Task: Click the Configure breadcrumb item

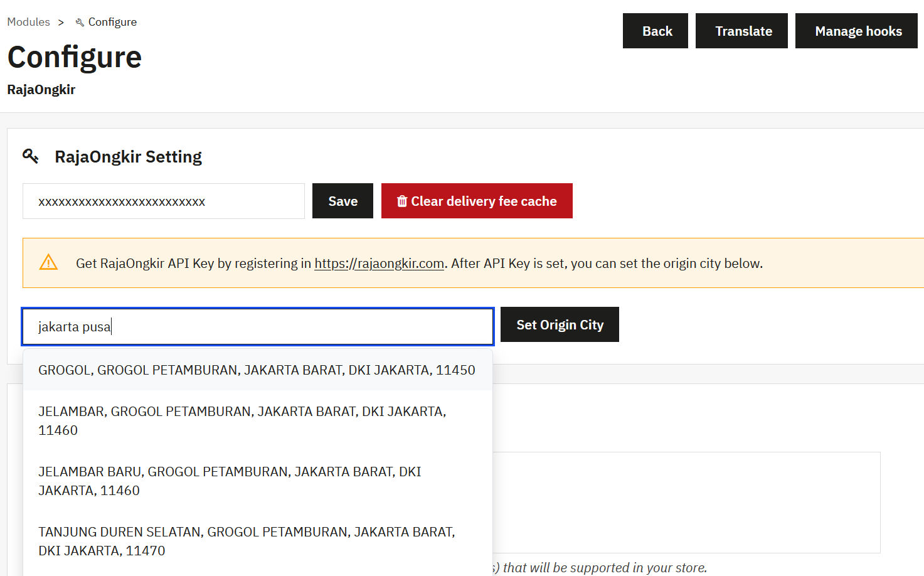Action: pos(112,22)
